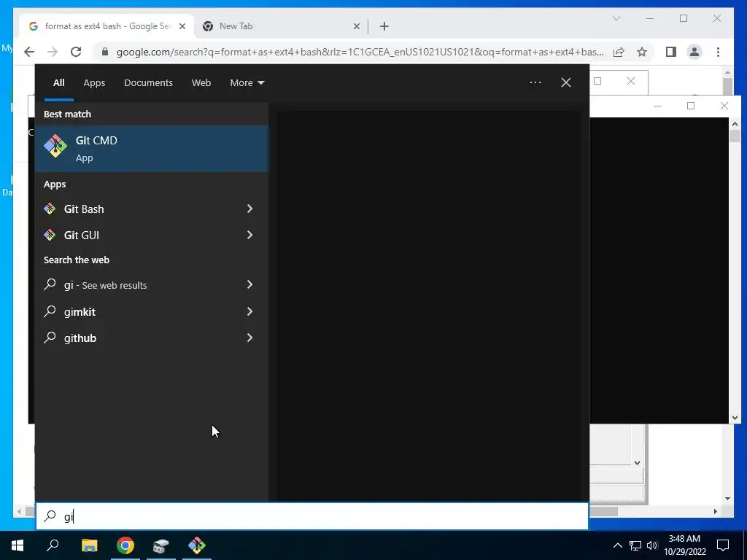
Task: Open the disk tool icon on the taskbar
Action: (161, 545)
